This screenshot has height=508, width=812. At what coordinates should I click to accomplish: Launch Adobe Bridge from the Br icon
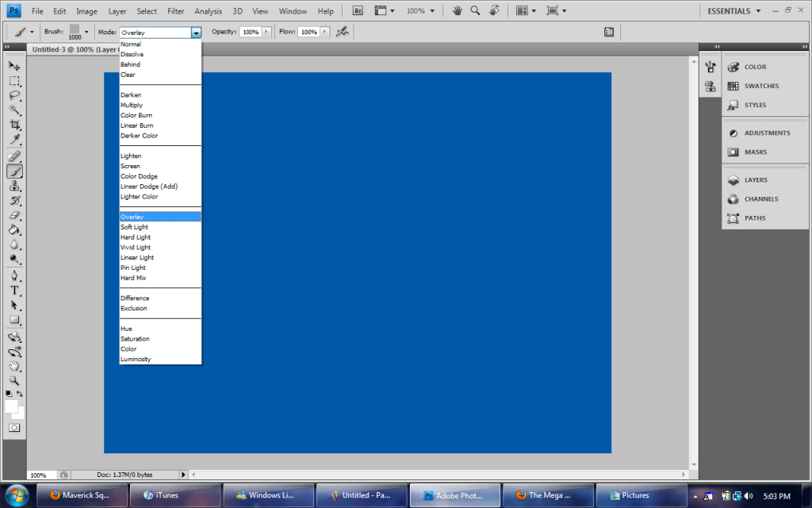pyautogui.click(x=358, y=11)
